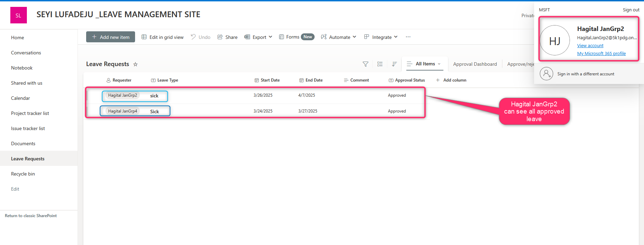Click Approved status in the JanGrp4 row

coord(397,111)
